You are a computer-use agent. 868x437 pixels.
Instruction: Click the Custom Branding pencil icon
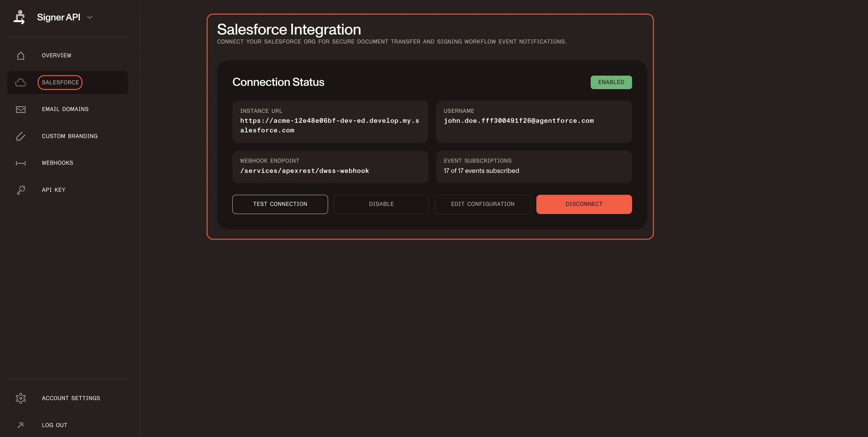(x=20, y=137)
